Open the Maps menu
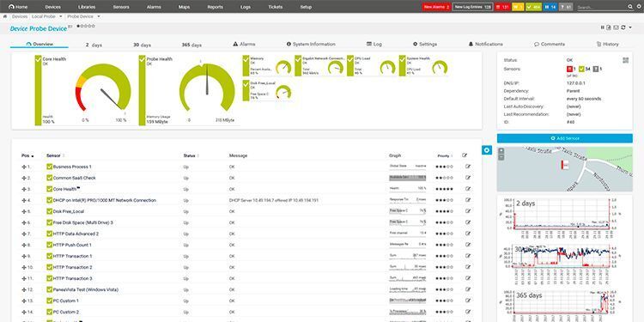644x322 pixels. point(184,7)
